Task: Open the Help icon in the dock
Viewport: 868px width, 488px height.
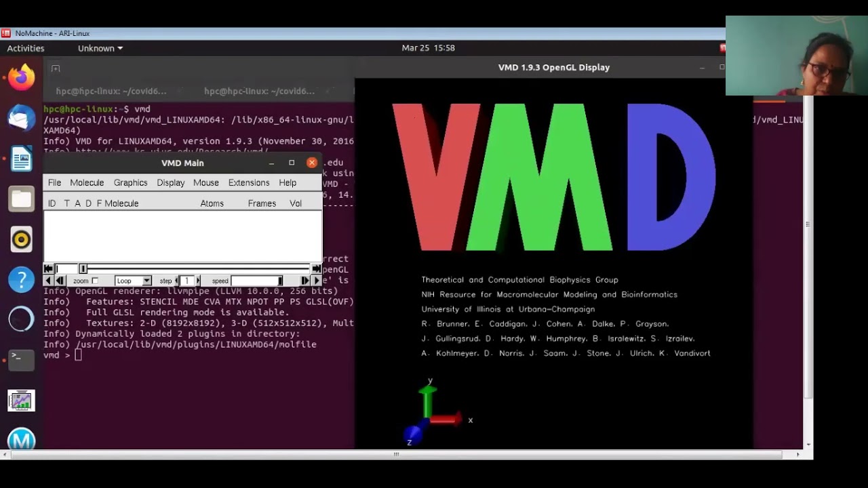Action: coord(21,279)
